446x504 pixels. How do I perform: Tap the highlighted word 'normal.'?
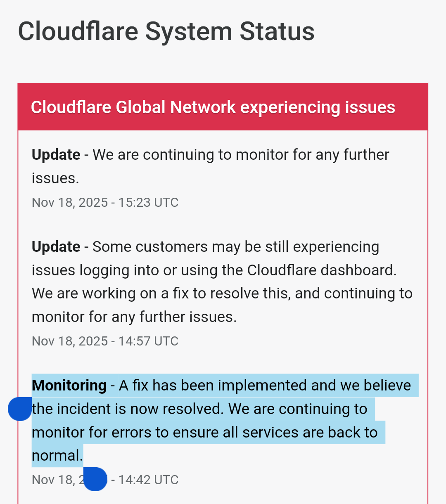tap(57, 456)
